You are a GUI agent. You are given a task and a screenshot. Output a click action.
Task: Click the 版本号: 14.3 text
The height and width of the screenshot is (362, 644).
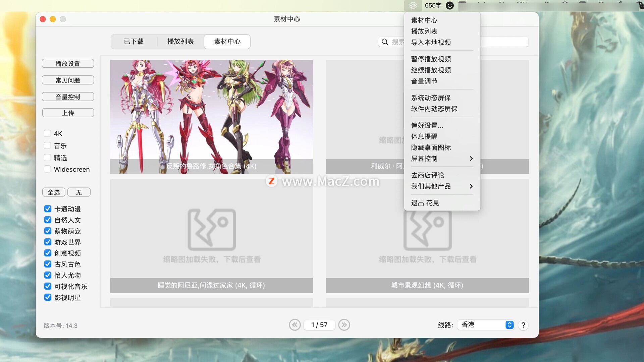(61, 326)
